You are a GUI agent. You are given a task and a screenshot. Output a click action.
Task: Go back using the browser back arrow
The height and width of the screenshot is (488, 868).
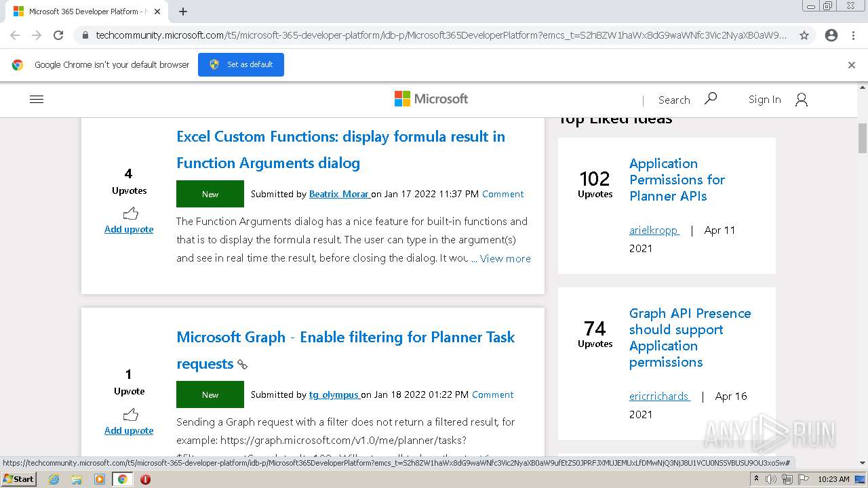coord(15,35)
